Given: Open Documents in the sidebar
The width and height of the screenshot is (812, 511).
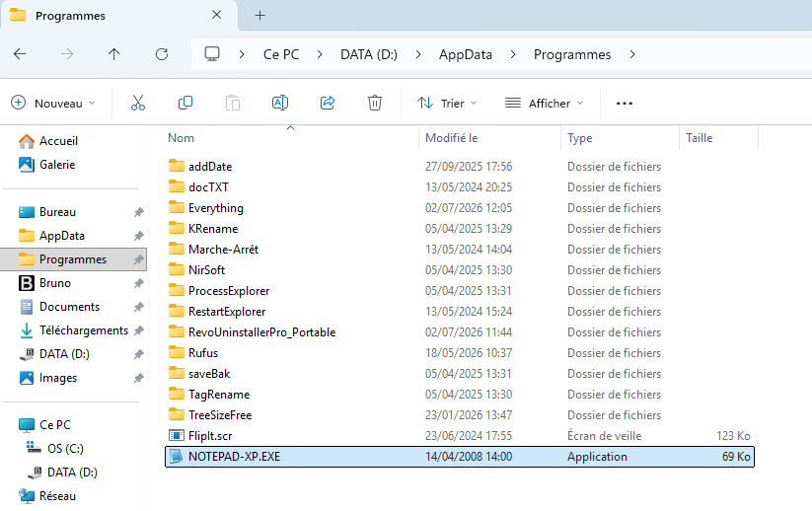Looking at the screenshot, I should 69,307.
